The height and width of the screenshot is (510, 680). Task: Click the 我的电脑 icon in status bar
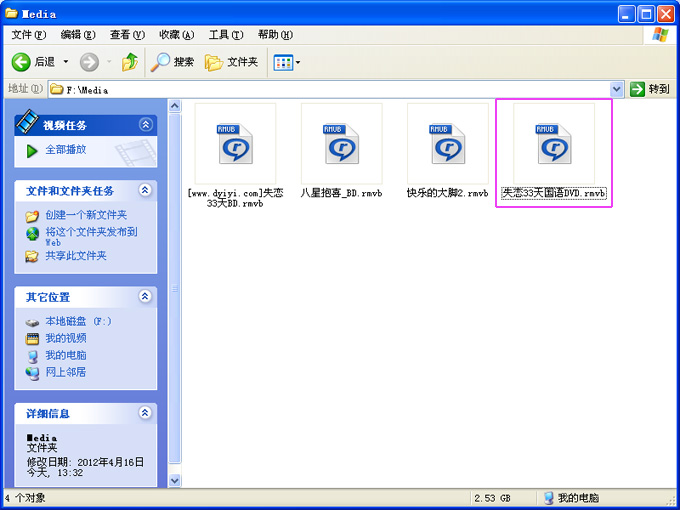pos(549,497)
